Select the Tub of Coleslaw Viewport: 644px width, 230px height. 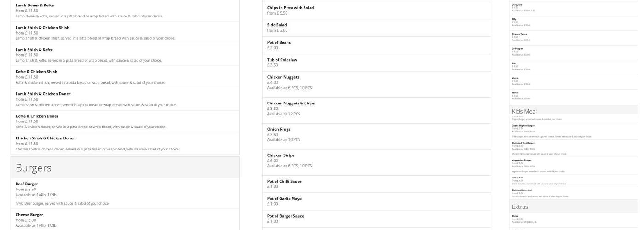coord(282,60)
